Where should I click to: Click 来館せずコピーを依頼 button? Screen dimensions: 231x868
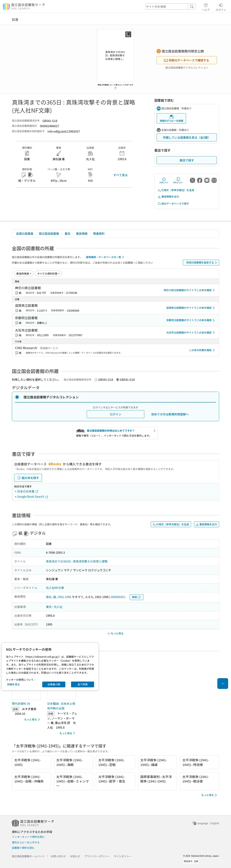171,119
